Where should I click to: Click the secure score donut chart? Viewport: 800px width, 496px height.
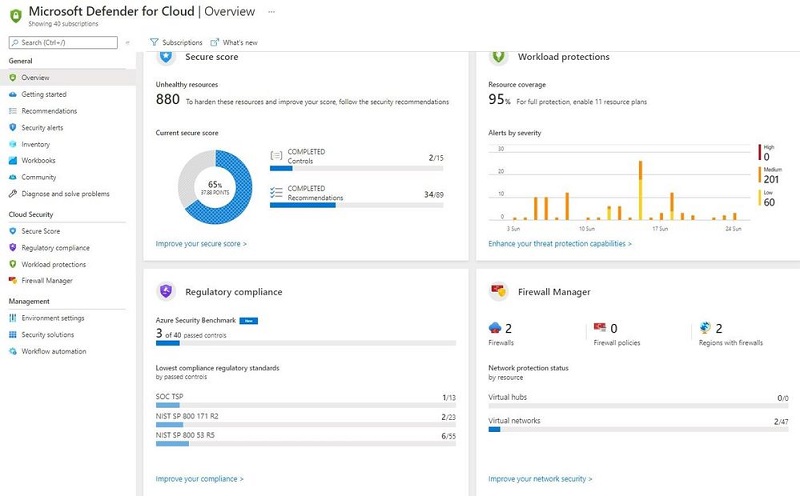pos(215,187)
